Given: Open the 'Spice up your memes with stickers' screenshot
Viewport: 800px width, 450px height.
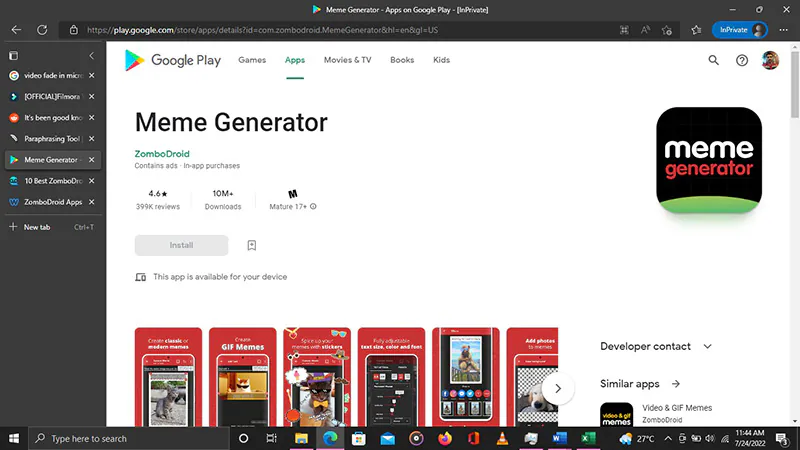Looking at the screenshot, I should (317, 377).
